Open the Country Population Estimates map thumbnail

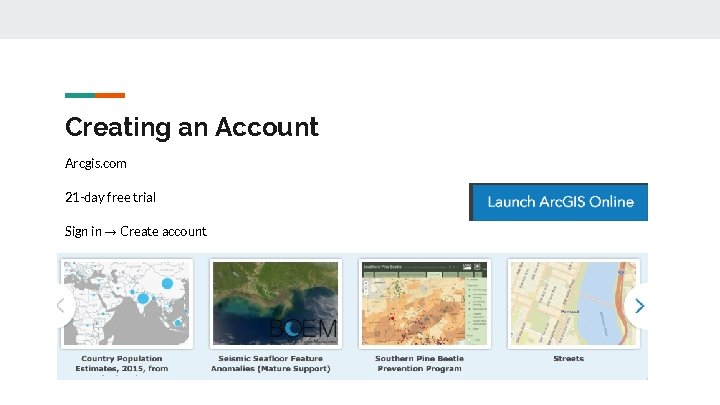(127, 304)
